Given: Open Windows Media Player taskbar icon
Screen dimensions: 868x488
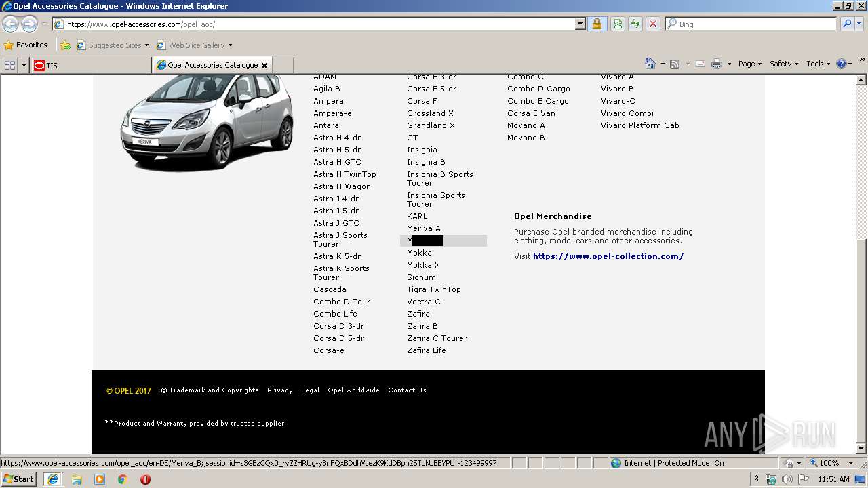Looking at the screenshot, I should tap(100, 479).
